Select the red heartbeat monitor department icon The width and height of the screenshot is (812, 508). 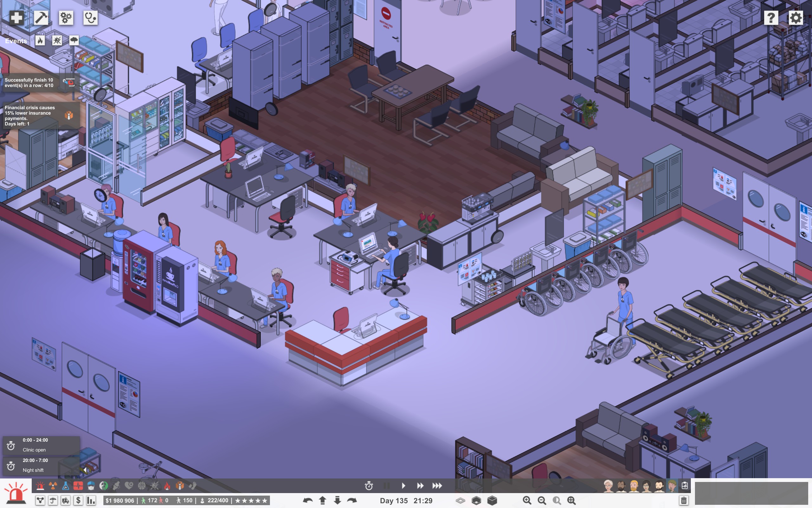pyautogui.click(x=78, y=485)
